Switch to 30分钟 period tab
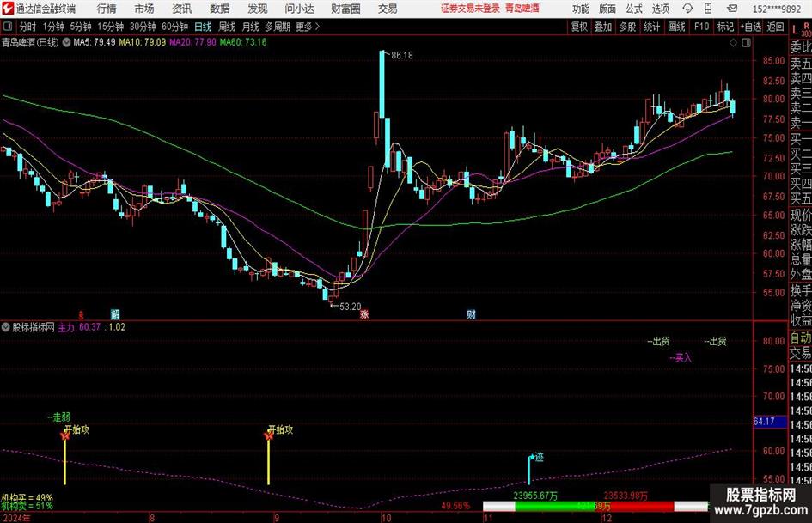This screenshot has width=812, height=523. [x=143, y=27]
